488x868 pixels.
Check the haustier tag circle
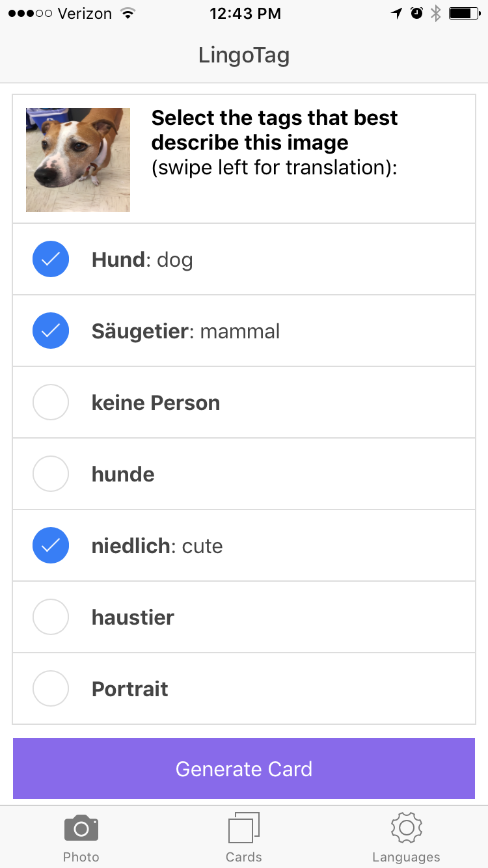pos(51,617)
